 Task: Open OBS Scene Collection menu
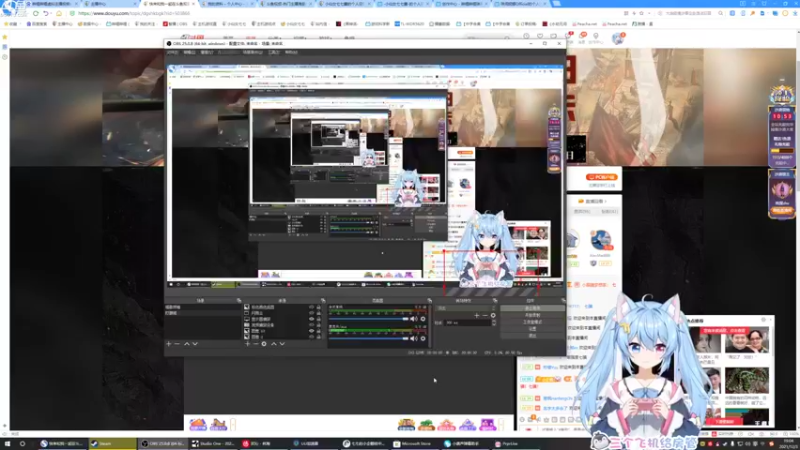(x=253, y=52)
